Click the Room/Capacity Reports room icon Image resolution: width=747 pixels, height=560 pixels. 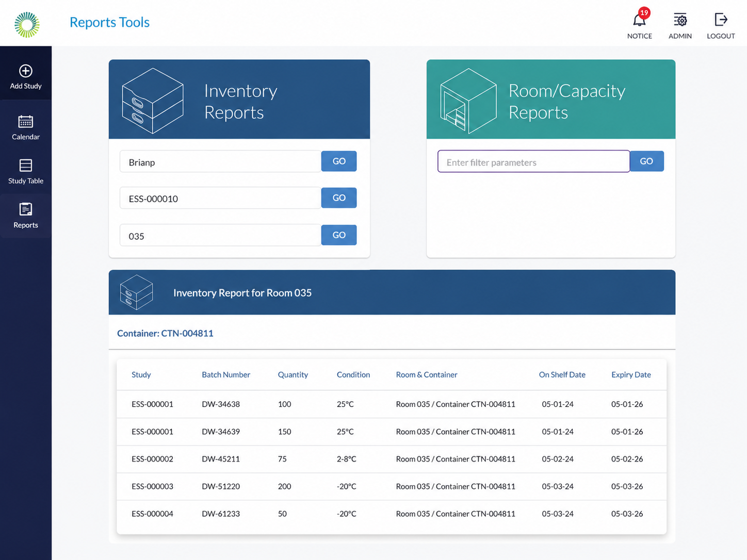pos(468,101)
